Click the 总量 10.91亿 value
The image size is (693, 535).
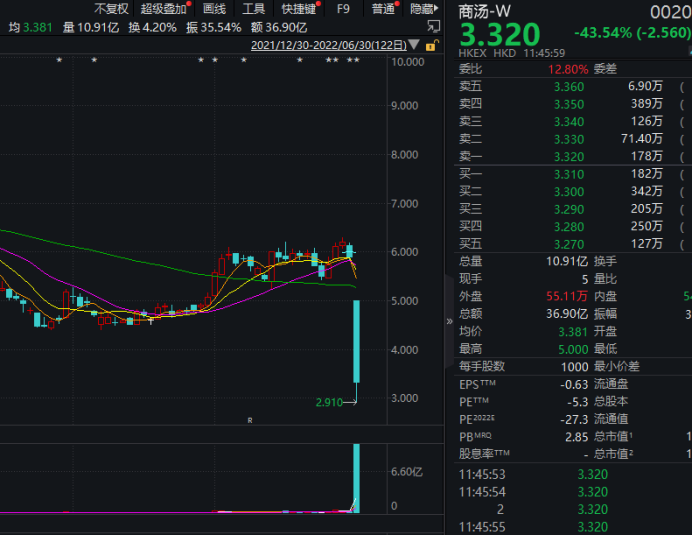coord(567,261)
